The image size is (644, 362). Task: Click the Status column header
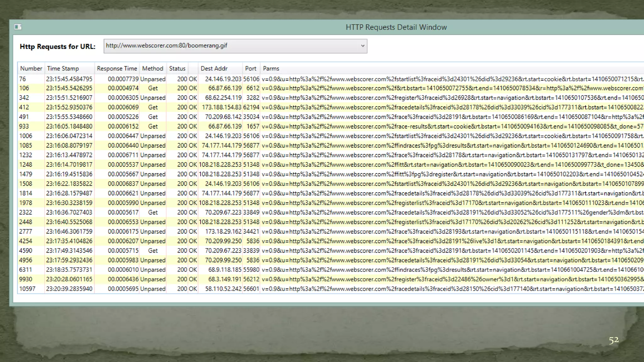(x=177, y=69)
